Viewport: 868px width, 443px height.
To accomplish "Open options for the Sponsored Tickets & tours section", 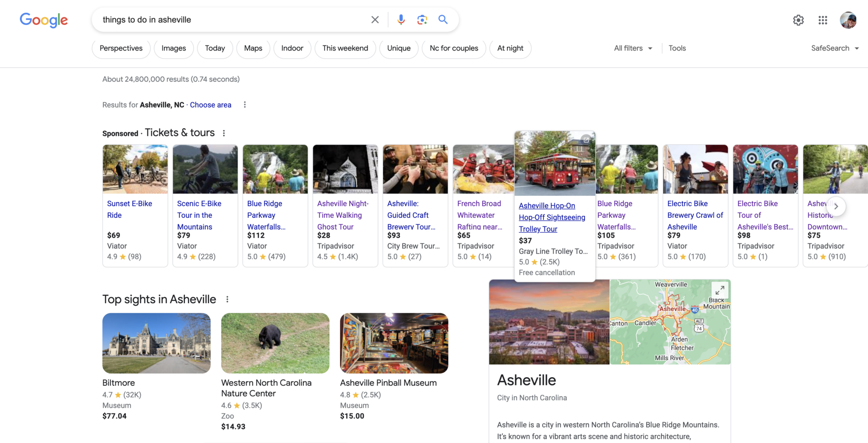I will click(224, 132).
